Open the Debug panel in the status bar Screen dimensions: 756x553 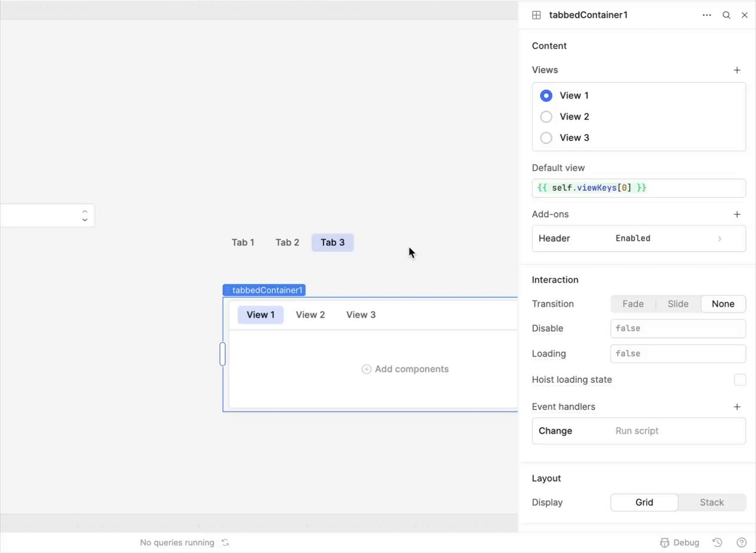pyautogui.click(x=679, y=542)
